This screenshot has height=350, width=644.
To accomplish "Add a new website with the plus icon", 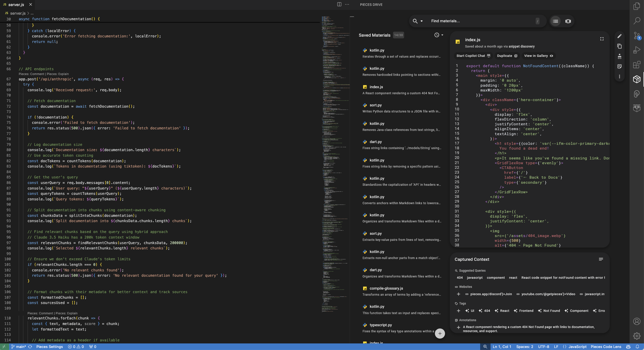I will coord(458,294).
